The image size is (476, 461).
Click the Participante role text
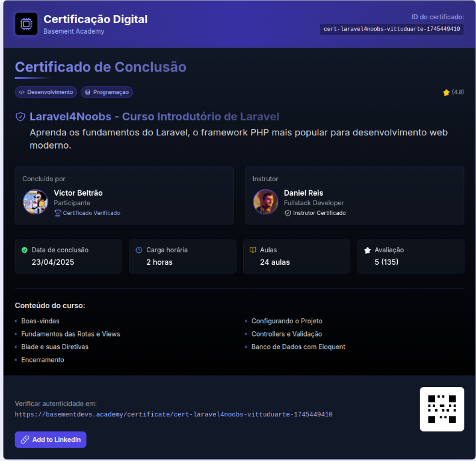[x=72, y=203]
